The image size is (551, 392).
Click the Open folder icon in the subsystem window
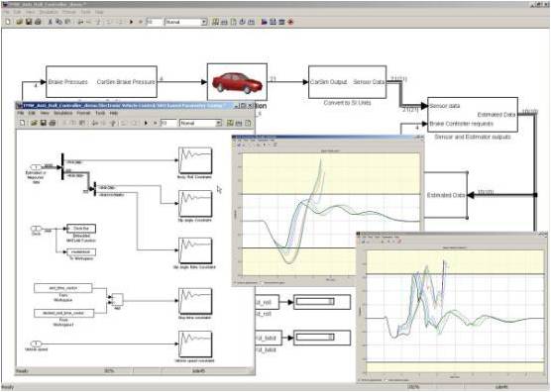(x=34, y=123)
